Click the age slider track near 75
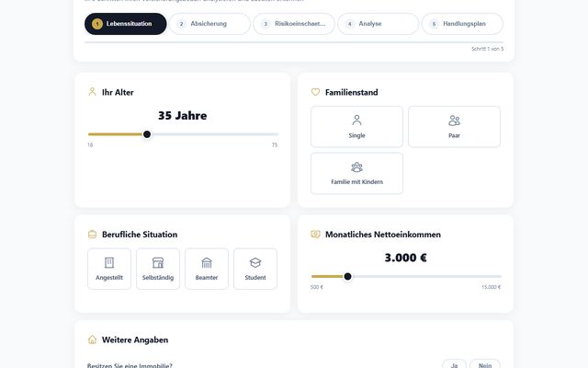This screenshot has width=588, height=368. click(274, 134)
